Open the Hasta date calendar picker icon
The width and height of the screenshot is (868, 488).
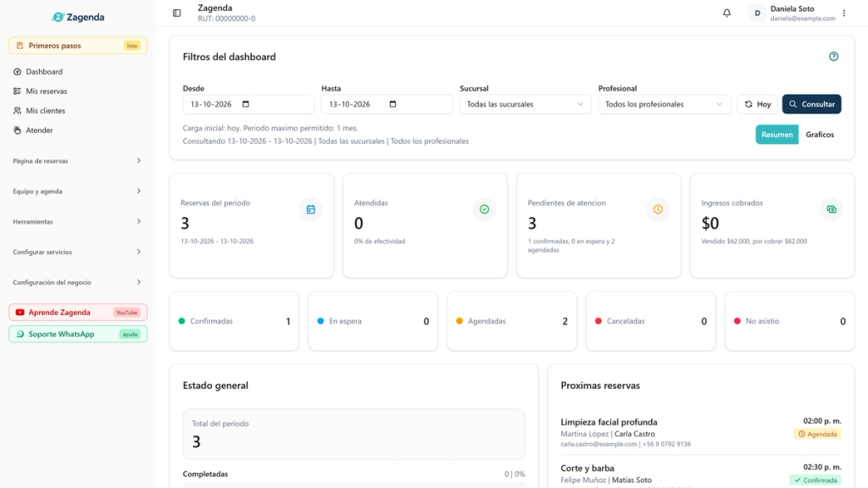(392, 104)
